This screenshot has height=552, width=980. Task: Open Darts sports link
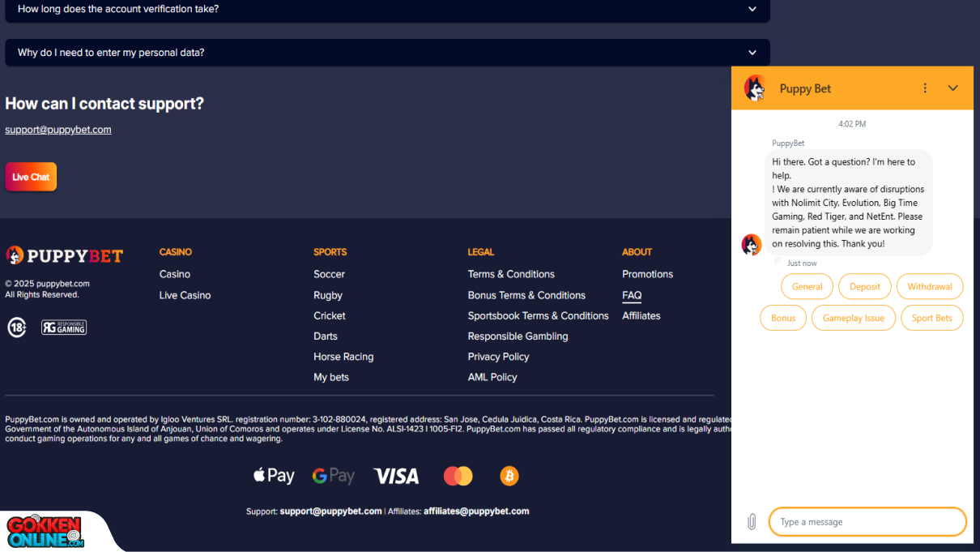click(326, 336)
